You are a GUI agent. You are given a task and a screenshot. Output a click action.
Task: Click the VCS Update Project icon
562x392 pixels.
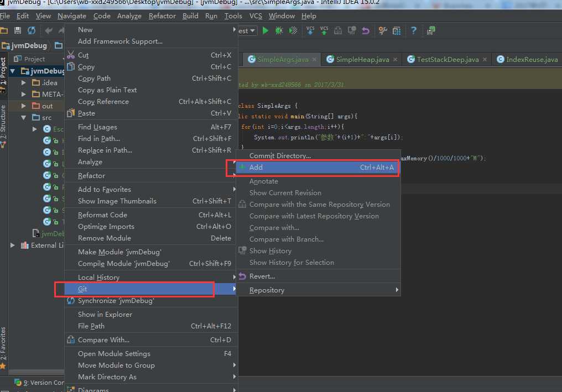[x=310, y=31]
